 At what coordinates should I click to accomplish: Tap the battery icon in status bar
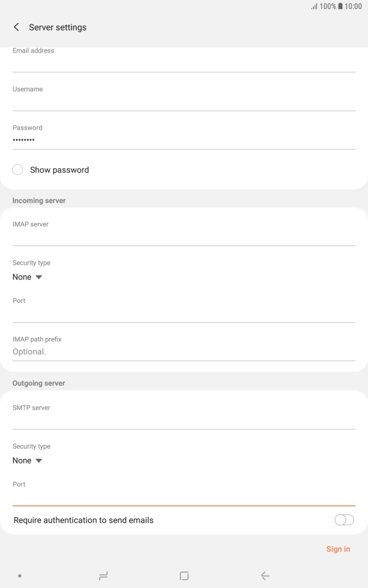(340, 6)
